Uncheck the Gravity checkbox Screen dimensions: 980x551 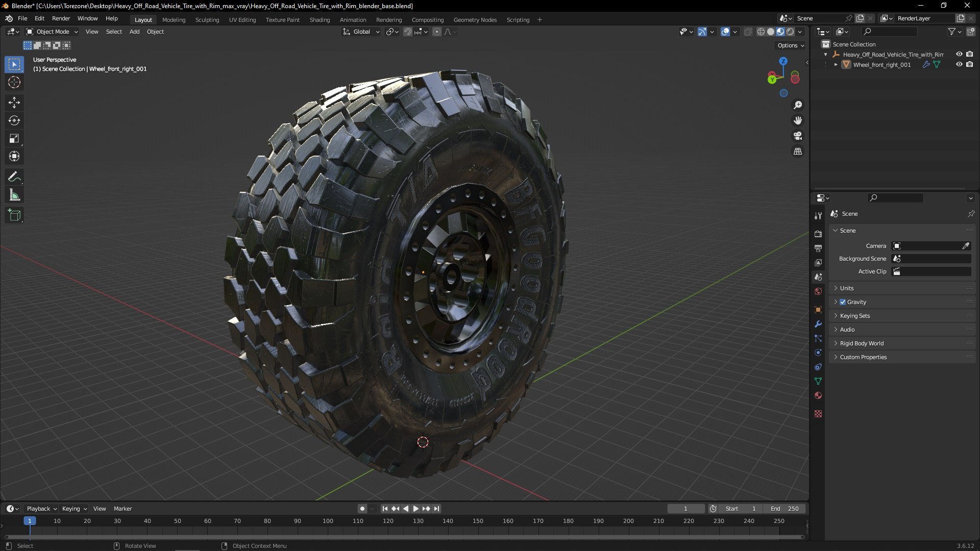pos(843,302)
